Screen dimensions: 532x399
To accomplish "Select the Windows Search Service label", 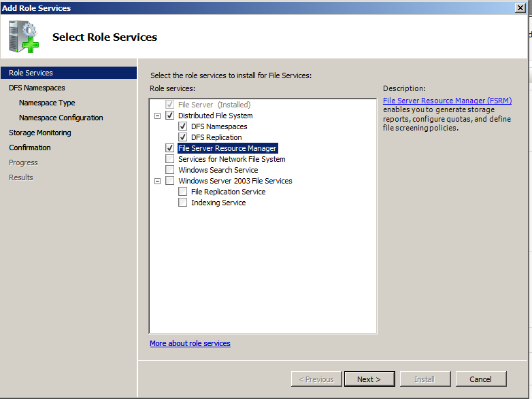I will (218, 170).
